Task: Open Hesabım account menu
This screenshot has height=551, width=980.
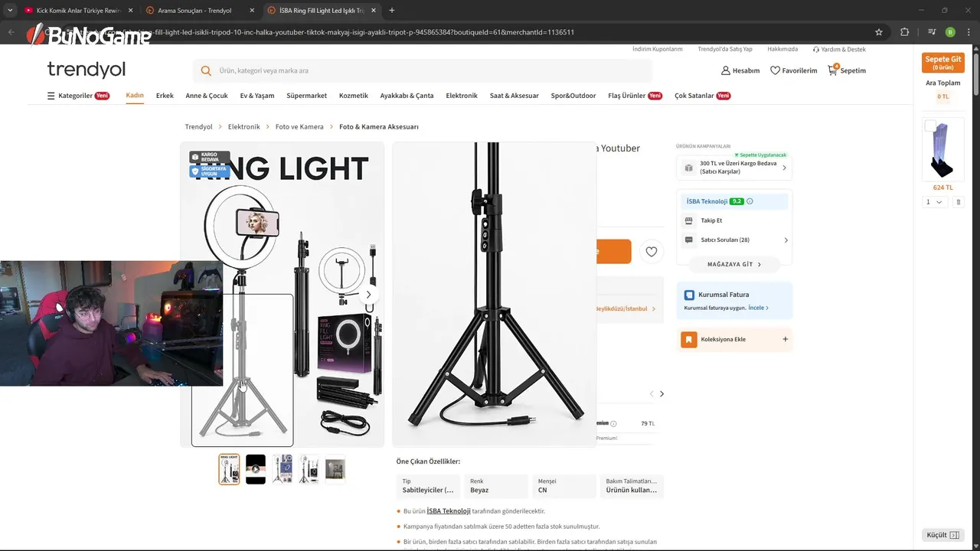Action: 740,70
